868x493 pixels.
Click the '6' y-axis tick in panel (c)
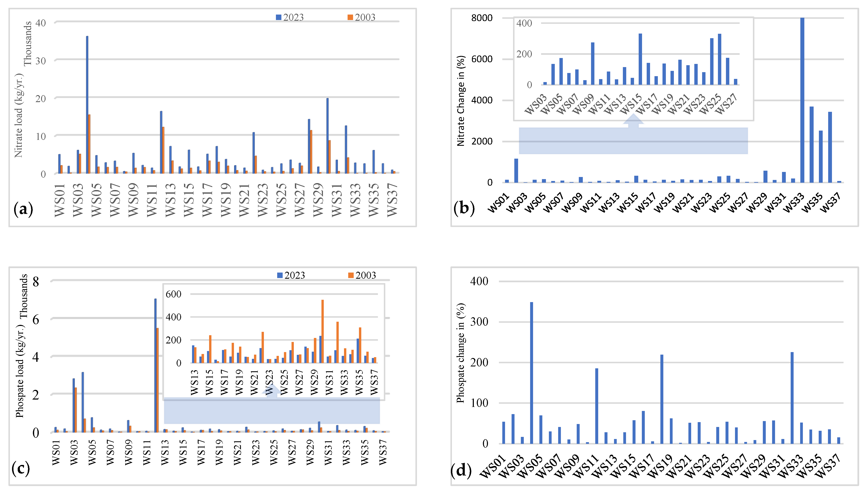[36, 319]
